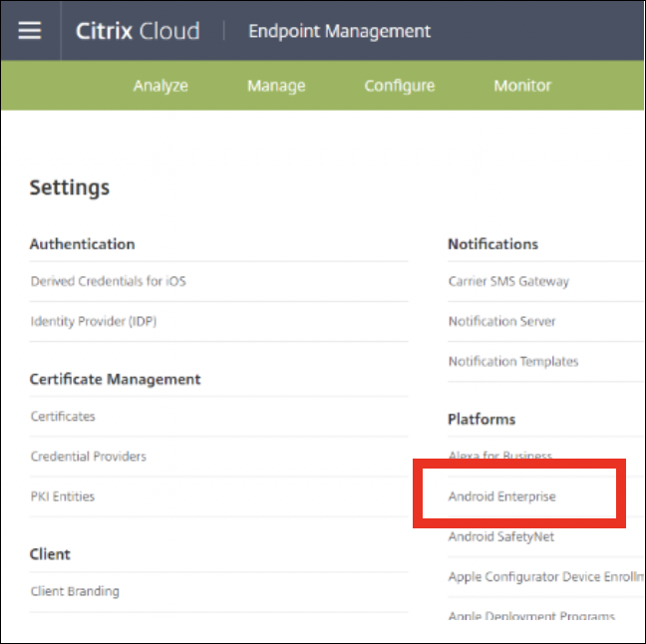
Task: Select Carrier SMS Gateway link
Action: [x=508, y=281]
